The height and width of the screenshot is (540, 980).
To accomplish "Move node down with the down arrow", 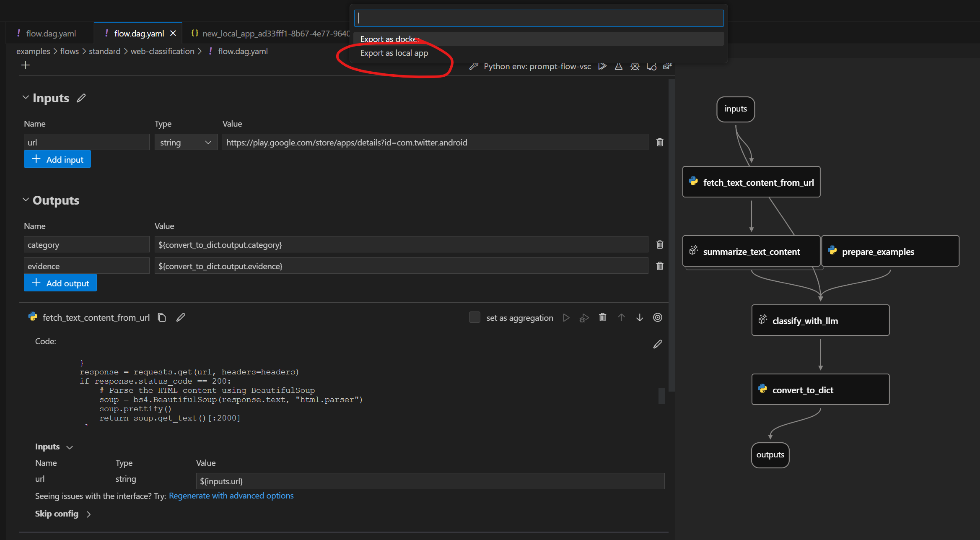I will 639,317.
